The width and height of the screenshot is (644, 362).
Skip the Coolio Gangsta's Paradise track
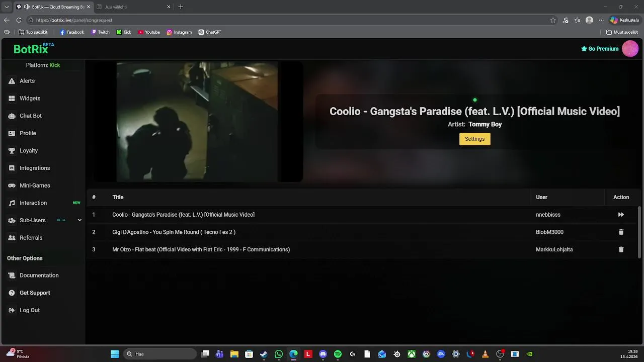click(621, 215)
